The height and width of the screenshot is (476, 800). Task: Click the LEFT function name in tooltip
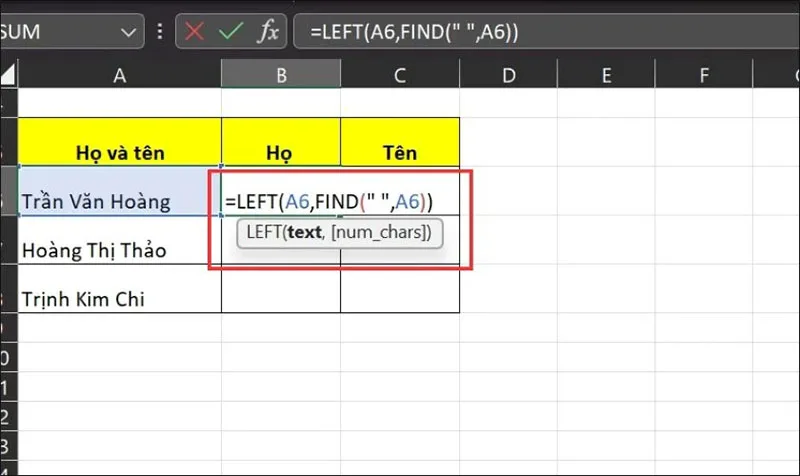click(x=263, y=232)
